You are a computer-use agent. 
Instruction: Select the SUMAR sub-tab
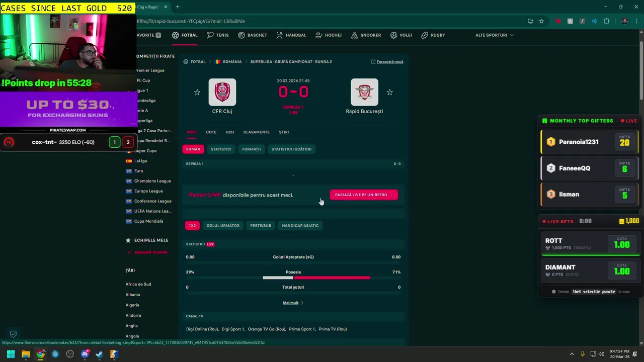coord(193,149)
